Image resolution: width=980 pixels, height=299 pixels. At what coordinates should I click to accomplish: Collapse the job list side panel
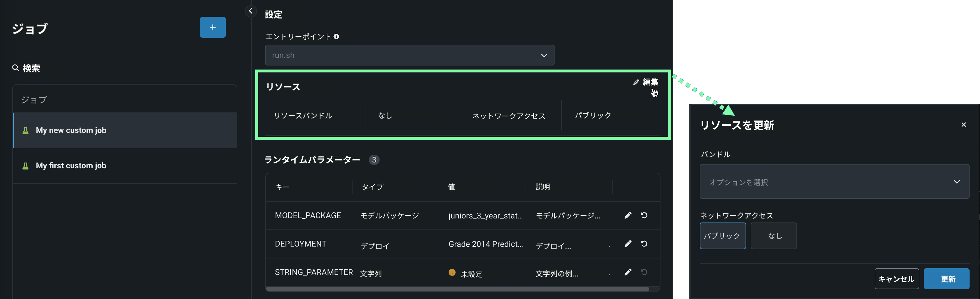tap(250, 11)
